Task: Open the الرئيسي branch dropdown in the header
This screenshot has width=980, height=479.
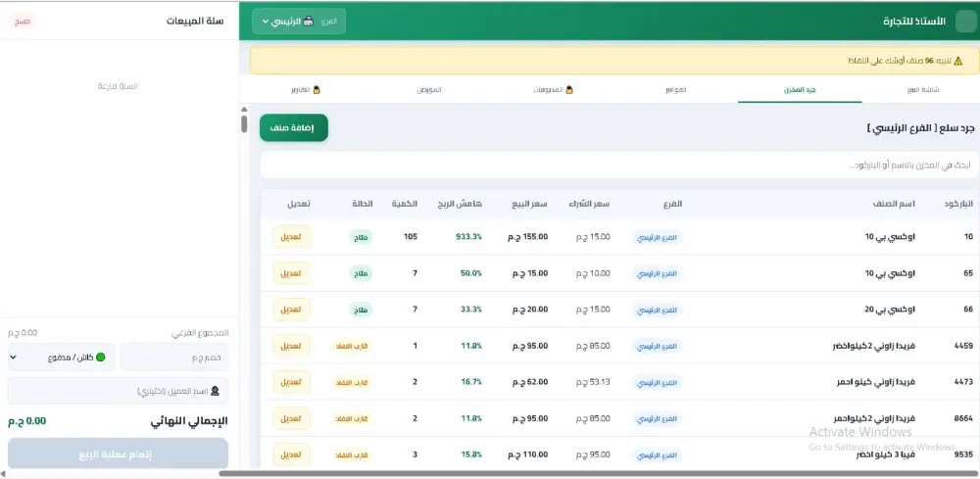Action: click(x=299, y=22)
